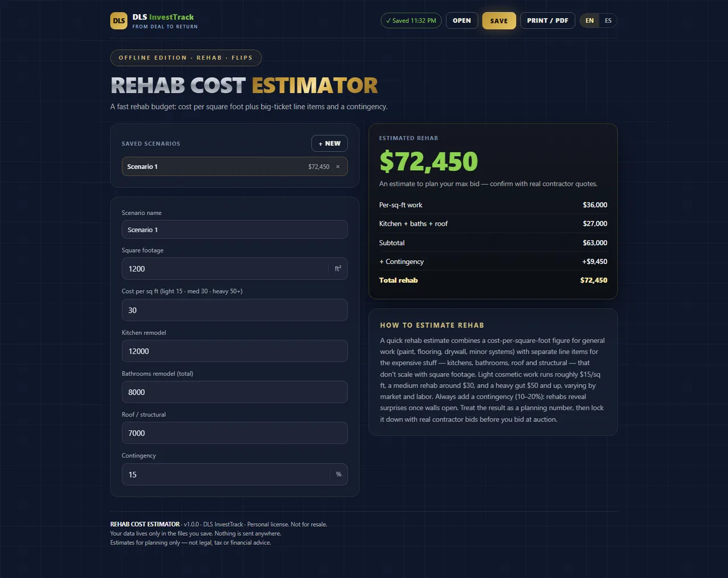The image size is (728, 578).
Task: Focus the Scenario name input field
Action: click(234, 230)
